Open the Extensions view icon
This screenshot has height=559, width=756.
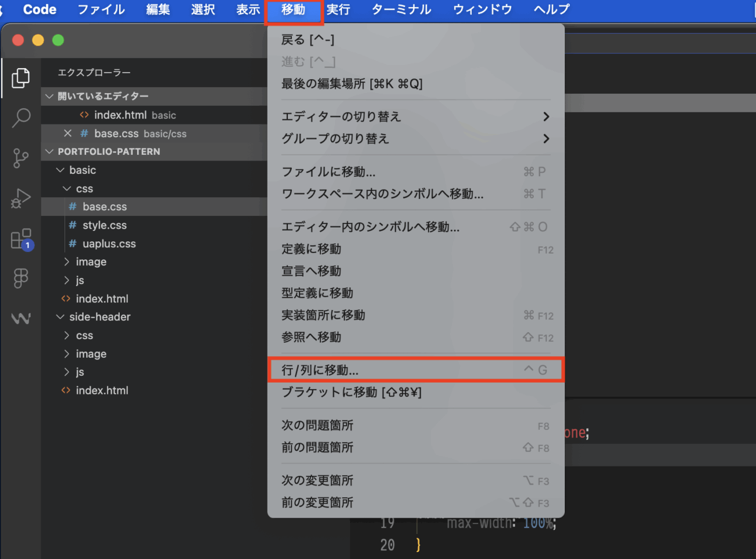[21, 238]
